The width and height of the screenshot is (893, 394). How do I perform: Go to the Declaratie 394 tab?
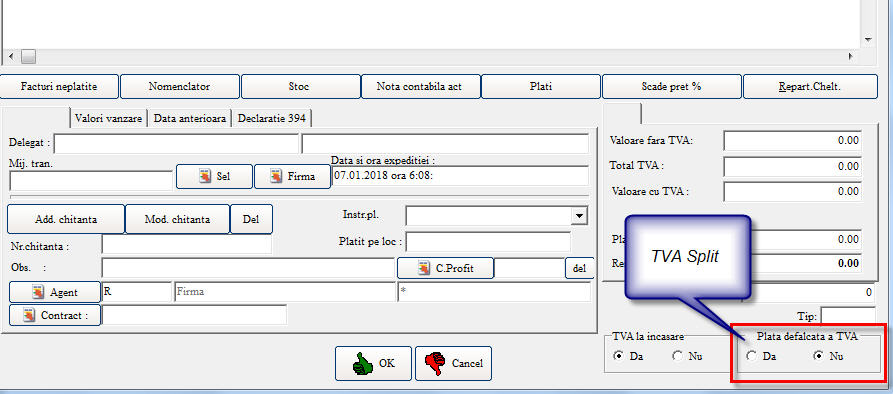[x=272, y=118]
